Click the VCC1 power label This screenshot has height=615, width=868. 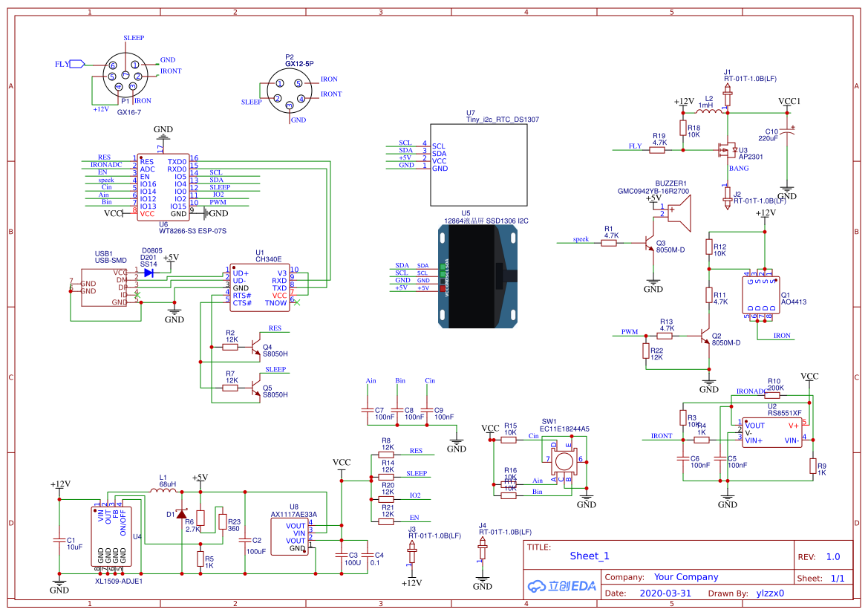click(789, 101)
